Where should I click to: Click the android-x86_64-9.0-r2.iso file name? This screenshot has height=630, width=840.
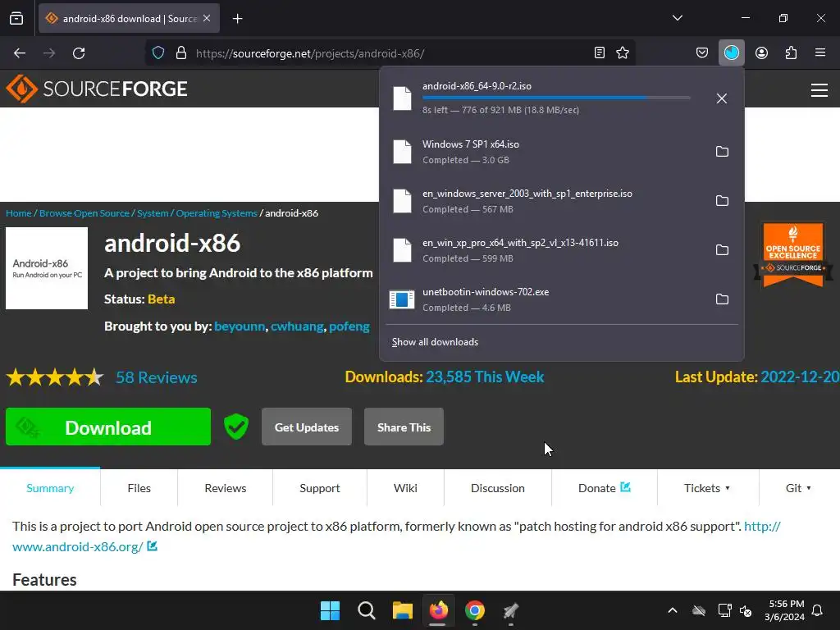pos(477,86)
